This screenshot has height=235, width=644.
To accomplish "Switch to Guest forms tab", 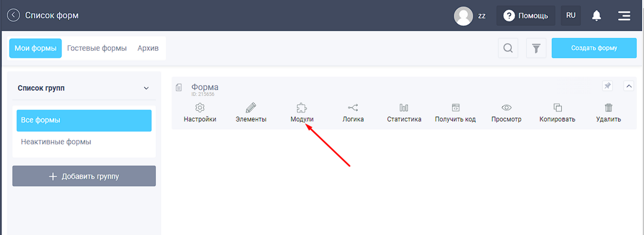I will 97,48.
